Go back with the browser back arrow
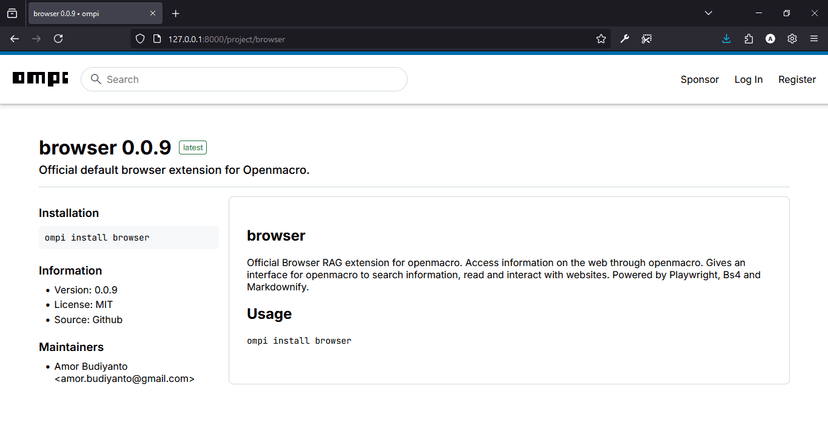 pyautogui.click(x=14, y=39)
